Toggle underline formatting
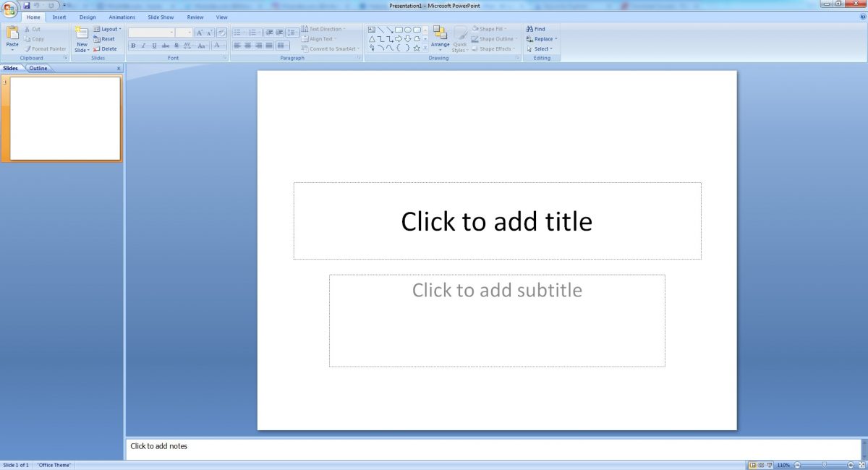The width and height of the screenshot is (868, 470). [x=153, y=46]
